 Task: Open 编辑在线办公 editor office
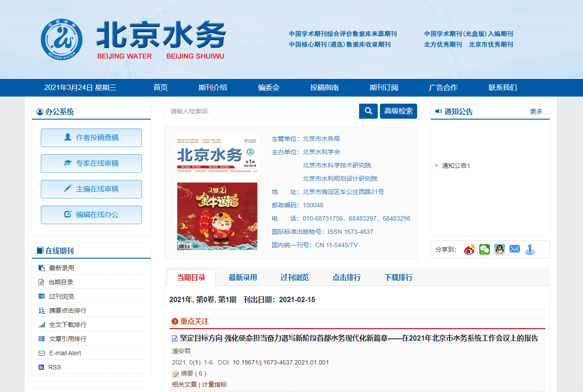coord(91,215)
